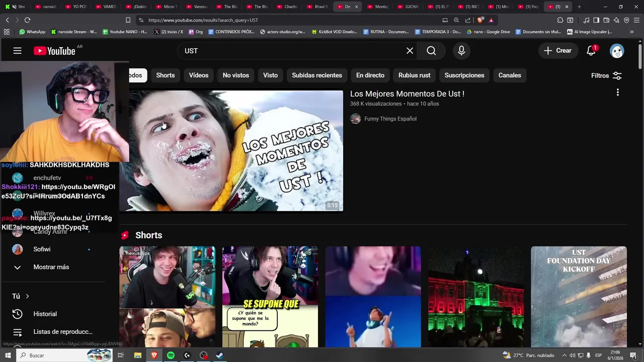Clear the UST search text with X

click(x=410, y=51)
